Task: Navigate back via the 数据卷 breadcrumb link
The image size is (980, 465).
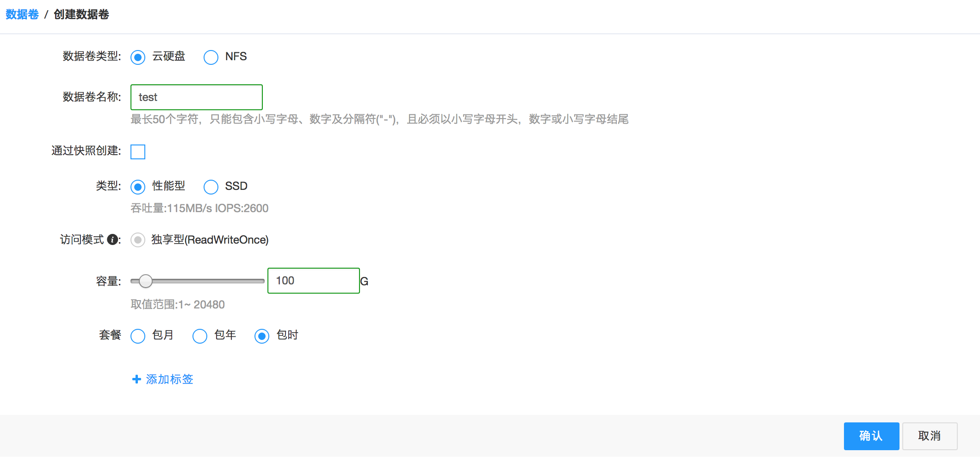Action: 21,15
